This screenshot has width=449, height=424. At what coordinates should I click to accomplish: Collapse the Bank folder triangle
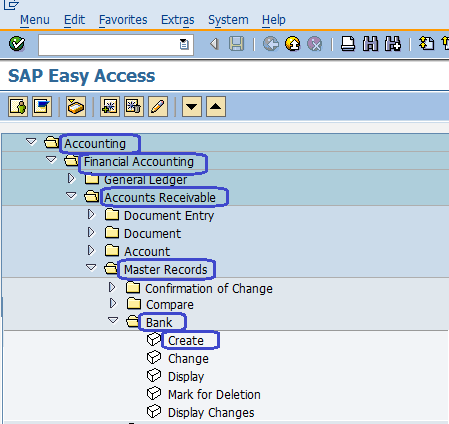(113, 320)
